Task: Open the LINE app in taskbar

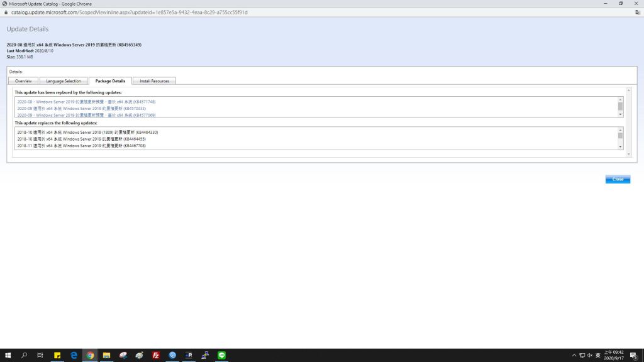Action: point(221,355)
